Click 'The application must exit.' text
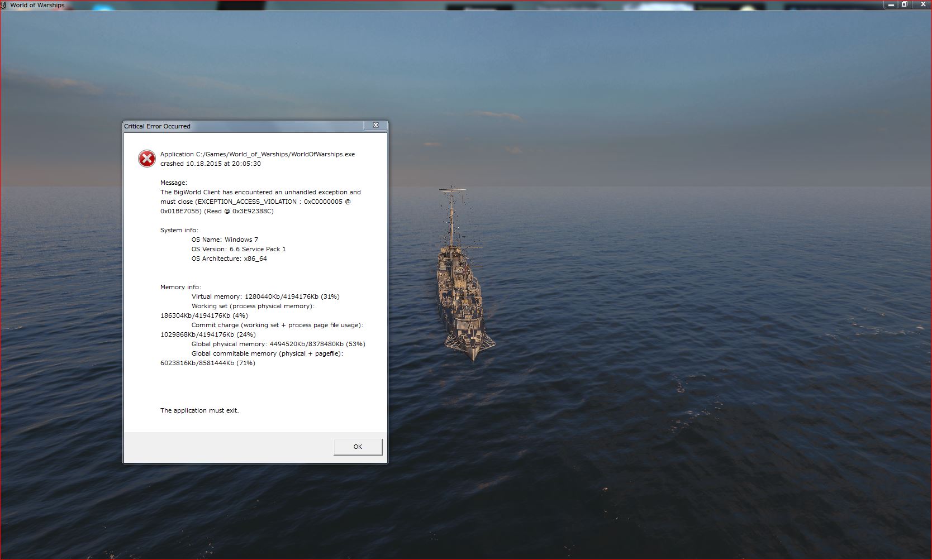 click(199, 410)
